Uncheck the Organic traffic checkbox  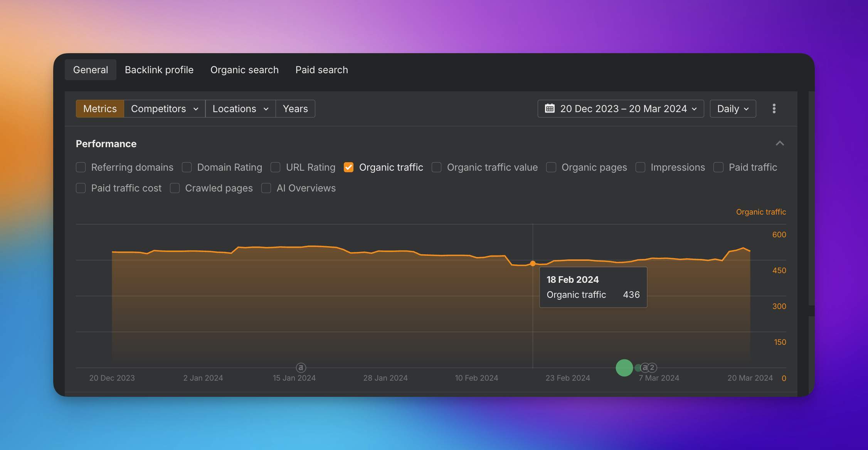[348, 167]
